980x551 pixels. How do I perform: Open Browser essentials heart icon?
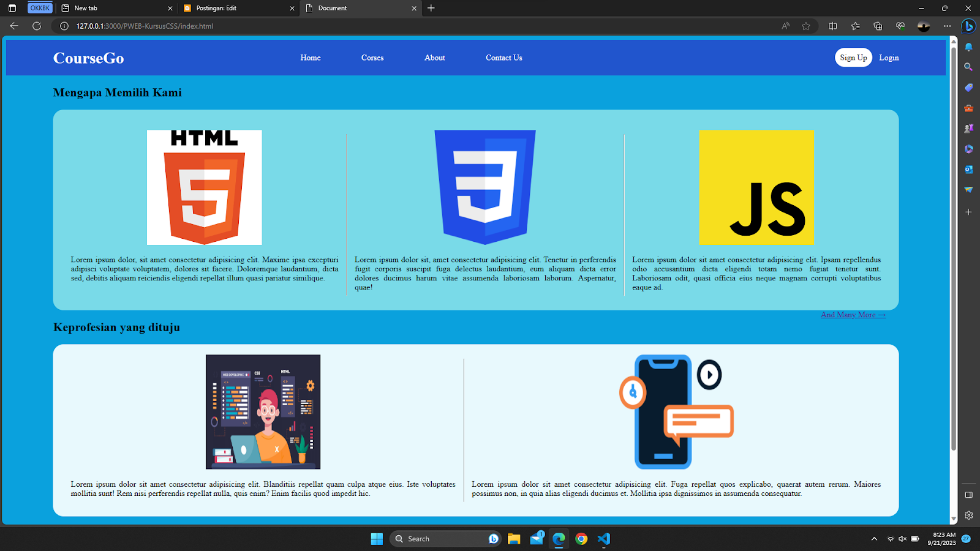click(x=900, y=26)
